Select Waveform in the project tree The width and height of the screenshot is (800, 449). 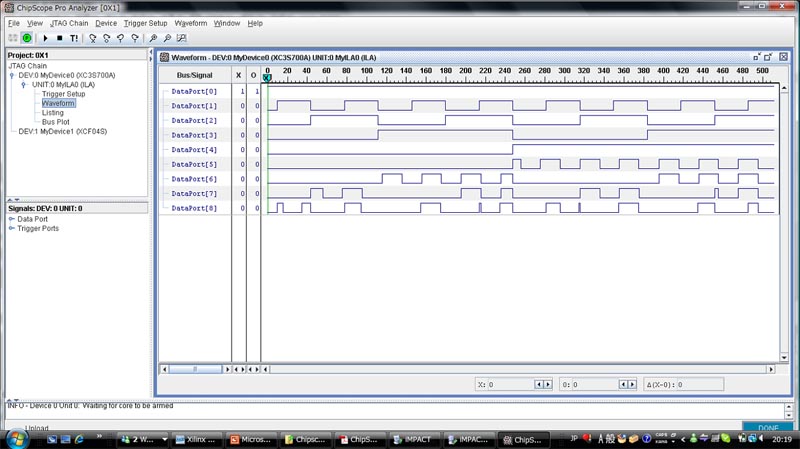[58, 103]
